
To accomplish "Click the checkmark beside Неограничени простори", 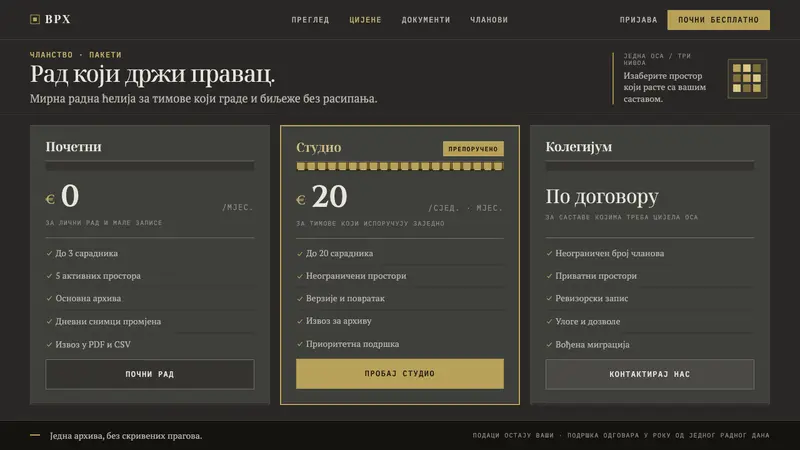I will 299,276.
